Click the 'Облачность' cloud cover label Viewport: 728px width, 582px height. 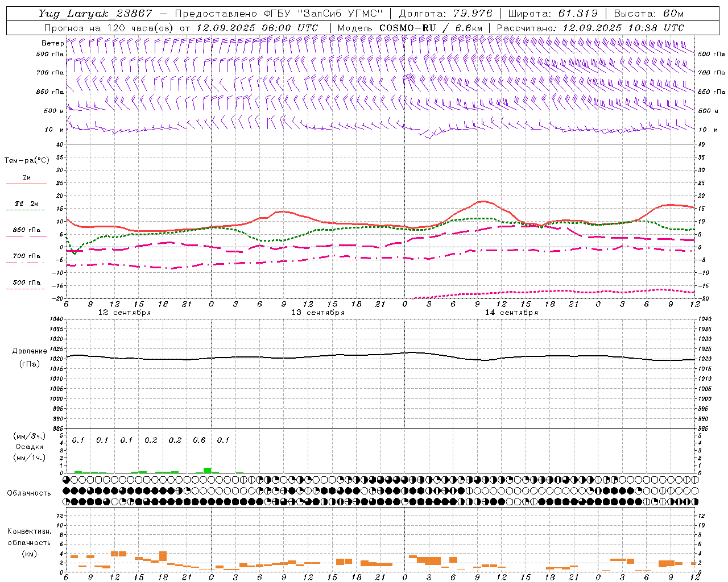click(29, 493)
